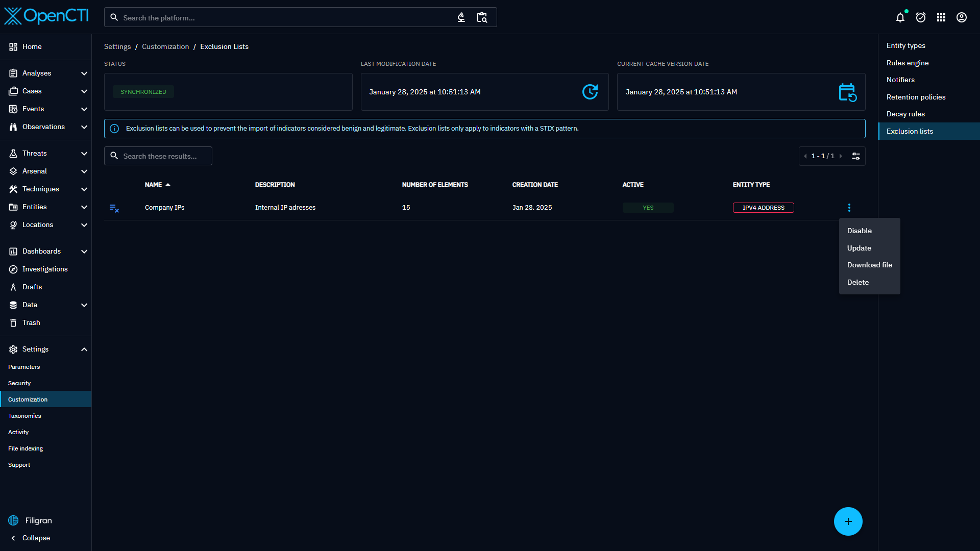Open the triggers alarm icon
Screen dimensions: 980x551
921,17
